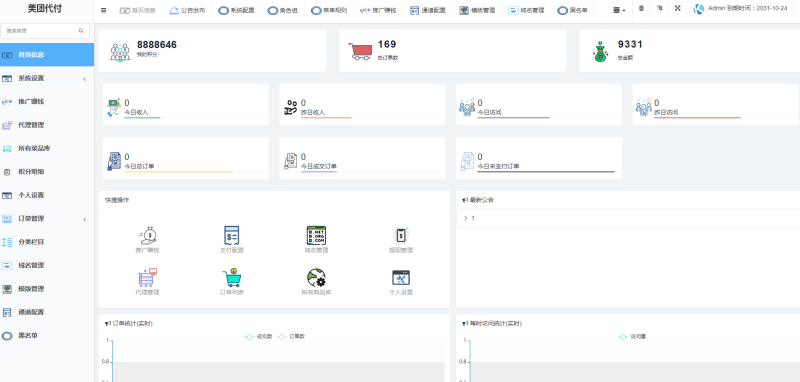Open 所有商品库 globe gear shortcut icon

(316, 277)
